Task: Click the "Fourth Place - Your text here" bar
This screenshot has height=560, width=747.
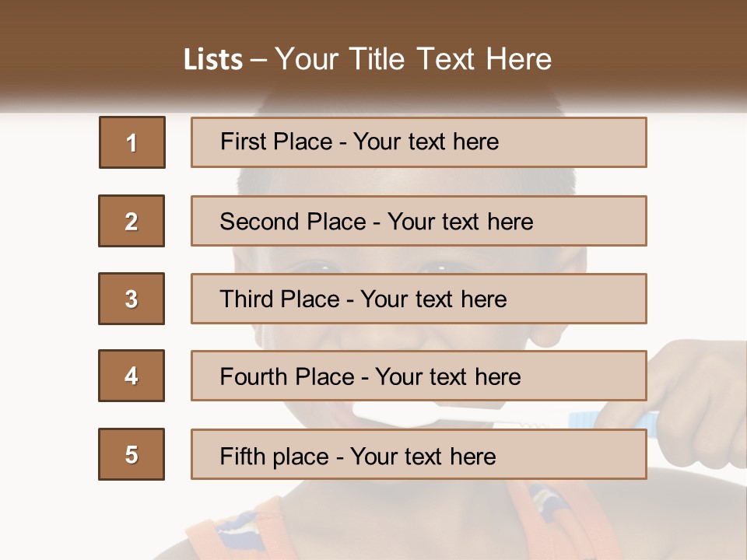Action: 419,376
